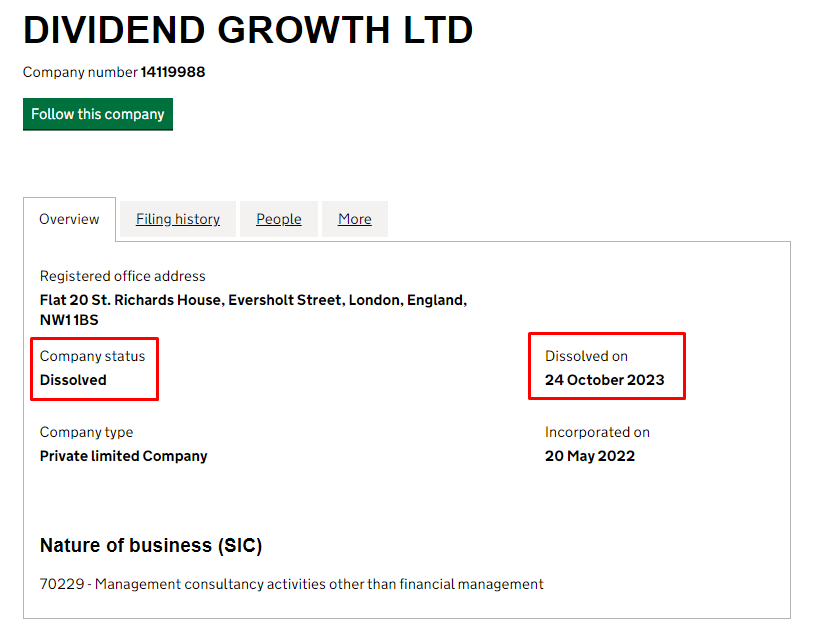Select the Overview tab
The width and height of the screenshot is (814, 643).
click(x=69, y=219)
